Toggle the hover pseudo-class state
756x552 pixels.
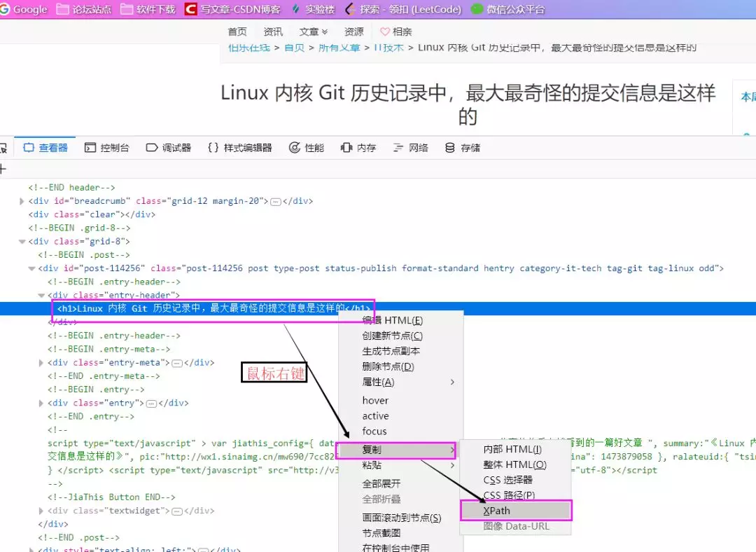pos(376,400)
